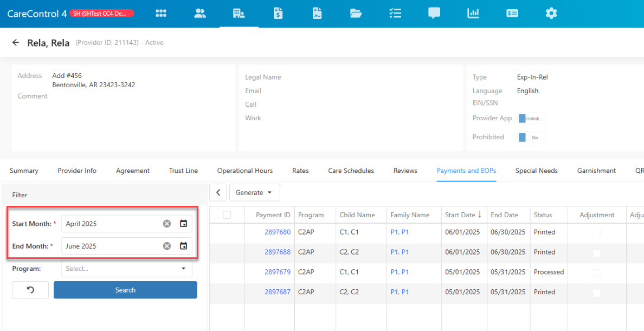Open payment ID 2897679 link
Viewport: 644px width, 331px height.
click(278, 272)
